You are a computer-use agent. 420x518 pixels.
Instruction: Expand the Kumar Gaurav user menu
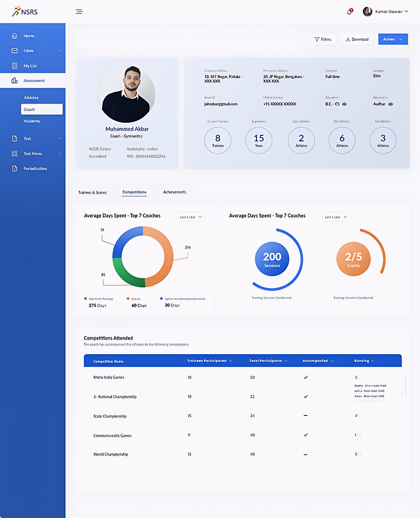406,11
